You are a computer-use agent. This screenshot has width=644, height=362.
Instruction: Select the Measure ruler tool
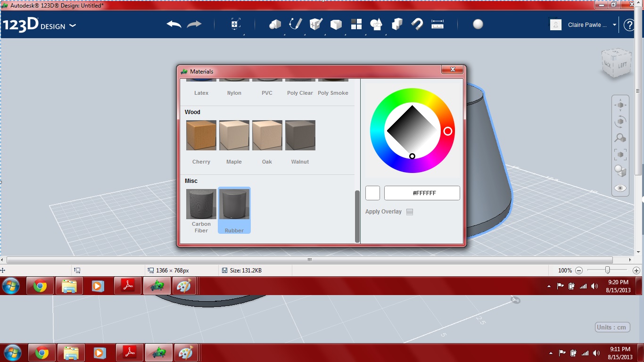pyautogui.click(x=438, y=25)
